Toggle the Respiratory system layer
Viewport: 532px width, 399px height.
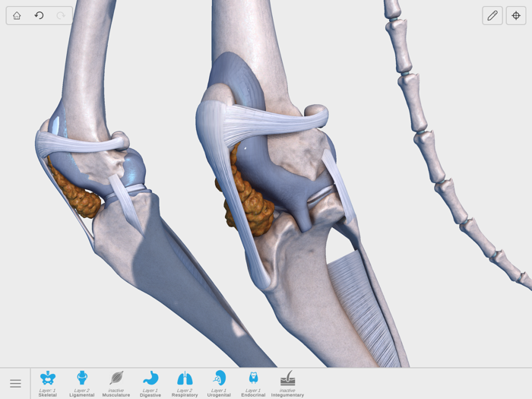[x=185, y=384]
